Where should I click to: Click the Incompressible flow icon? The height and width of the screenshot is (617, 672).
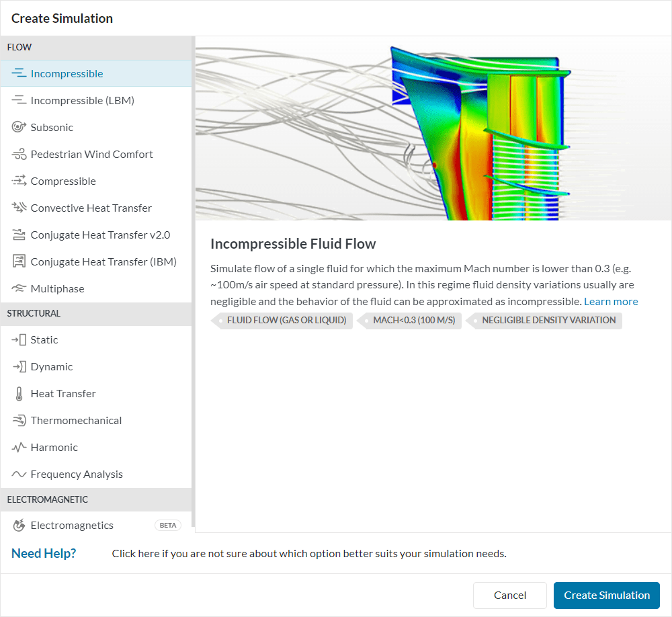pyautogui.click(x=19, y=74)
